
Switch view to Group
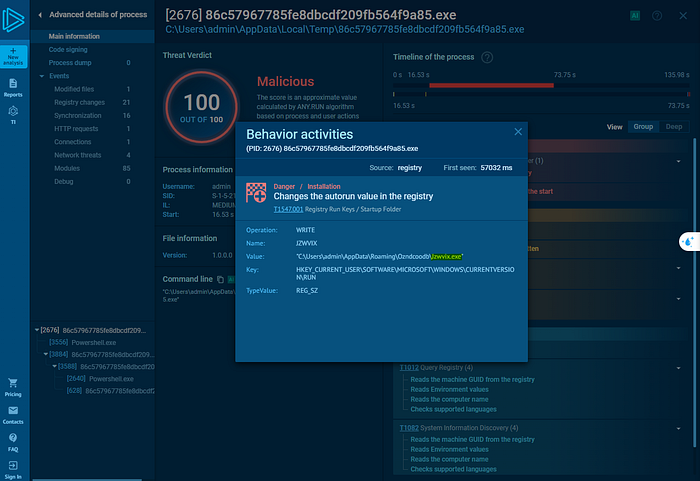click(643, 127)
